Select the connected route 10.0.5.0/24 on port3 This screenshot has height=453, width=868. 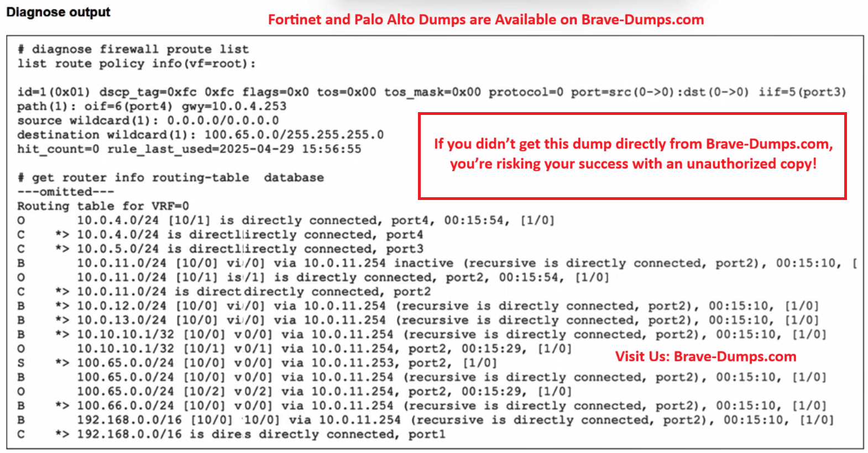tap(249, 249)
